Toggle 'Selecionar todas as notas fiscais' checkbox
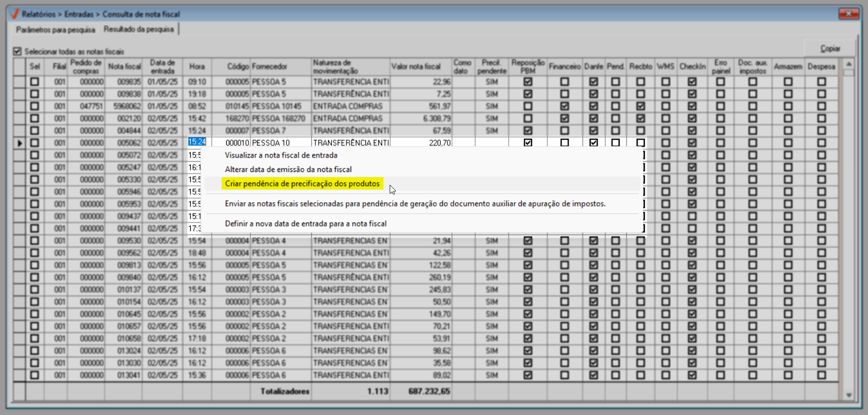Image resolution: width=868 pixels, height=415 pixels. tap(18, 51)
